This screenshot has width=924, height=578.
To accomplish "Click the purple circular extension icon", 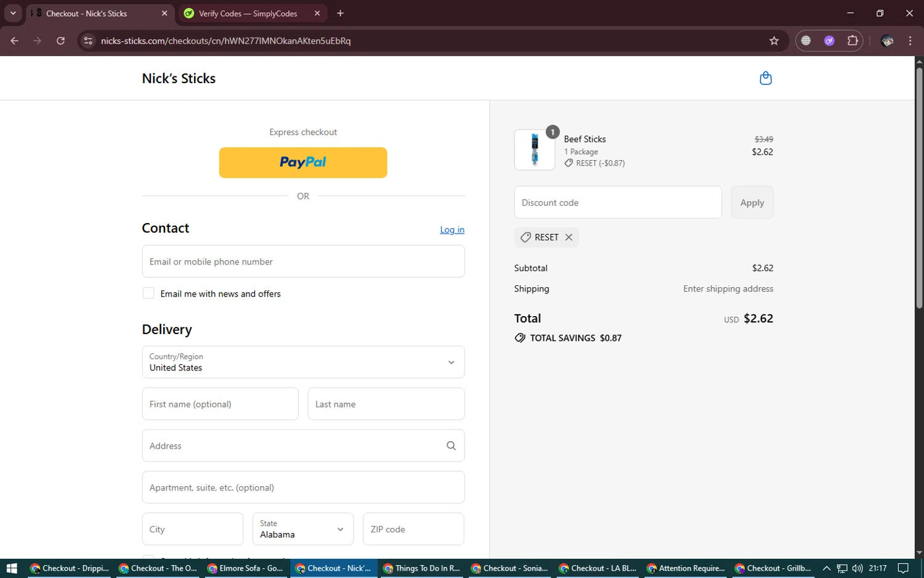I will 829,41.
